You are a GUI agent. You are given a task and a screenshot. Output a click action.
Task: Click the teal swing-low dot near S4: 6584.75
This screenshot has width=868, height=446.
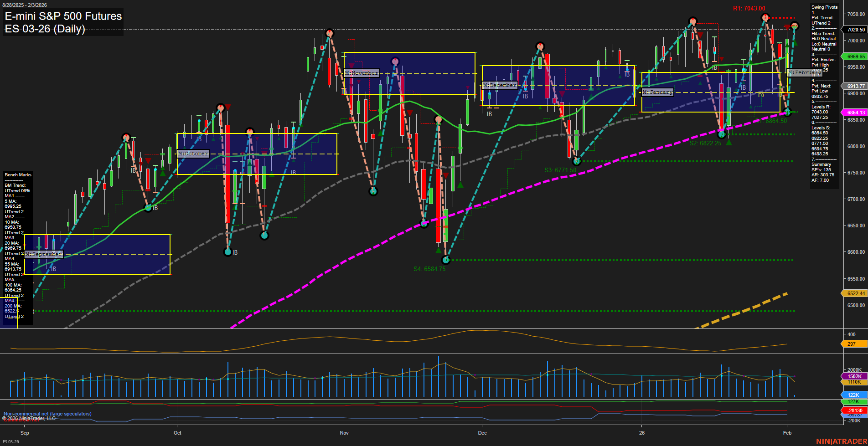(x=445, y=259)
